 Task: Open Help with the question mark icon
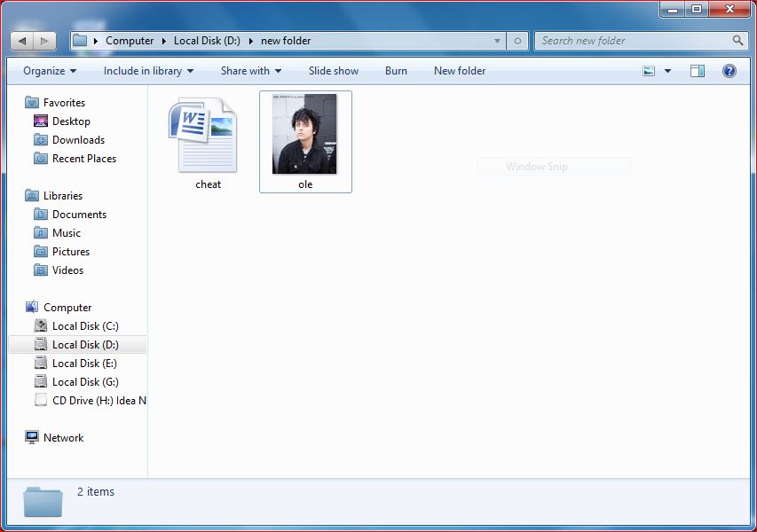click(x=729, y=72)
